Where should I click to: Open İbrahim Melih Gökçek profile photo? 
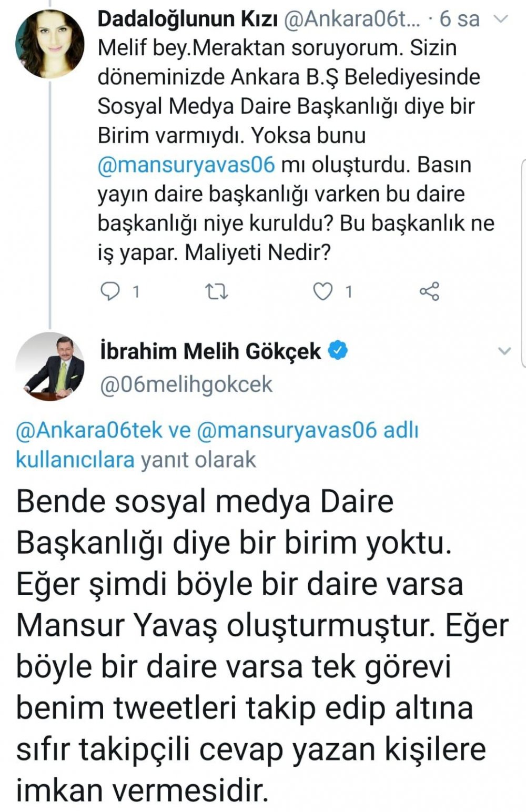pyautogui.click(x=50, y=366)
